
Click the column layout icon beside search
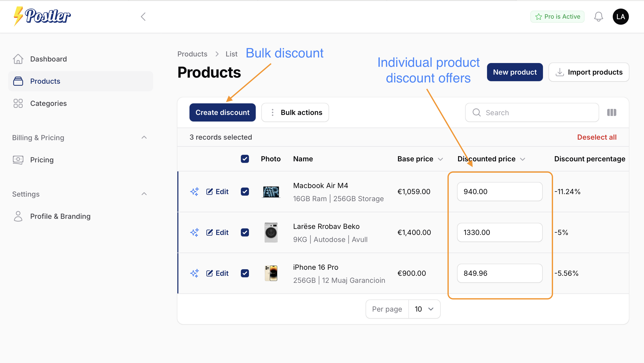(x=611, y=112)
